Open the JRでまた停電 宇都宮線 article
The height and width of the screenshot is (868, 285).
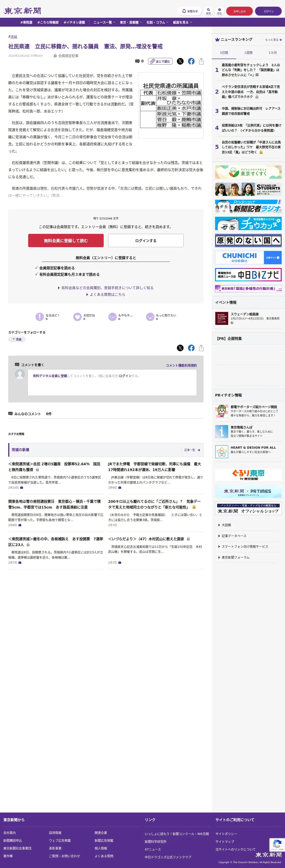click(154, 467)
